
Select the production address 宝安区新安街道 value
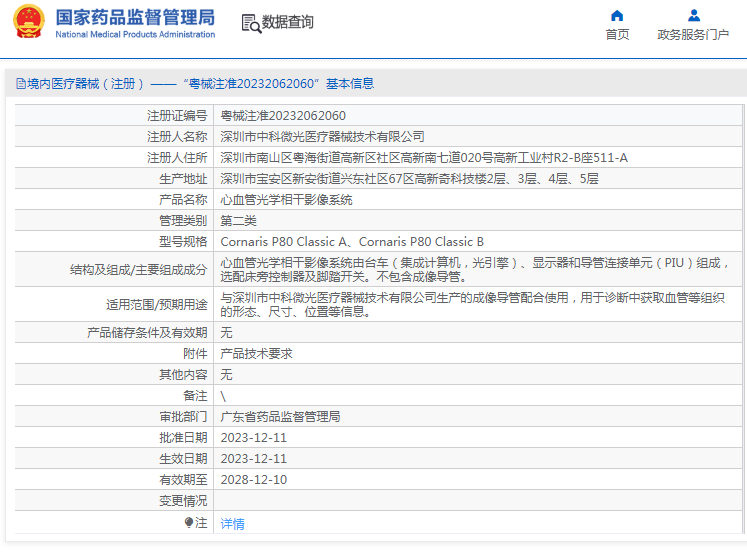(x=409, y=179)
